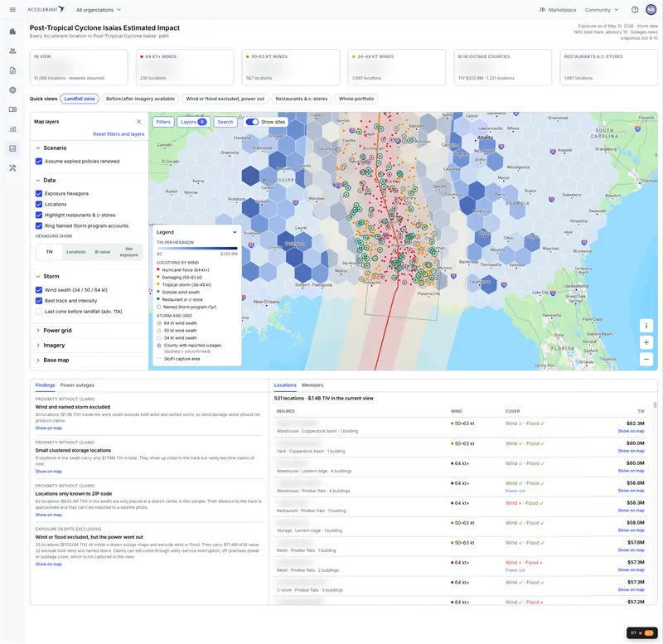Open the user profile avatar
This screenshot has height=644, width=663.
pos(651,10)
